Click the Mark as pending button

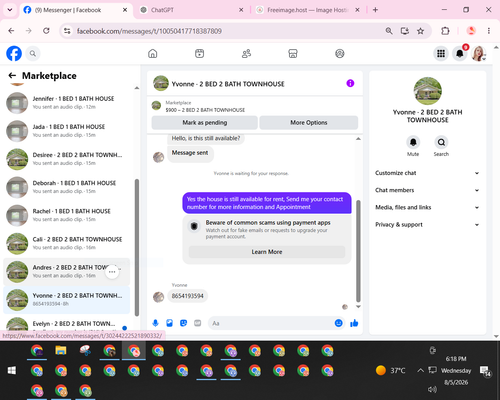(205, 123)
